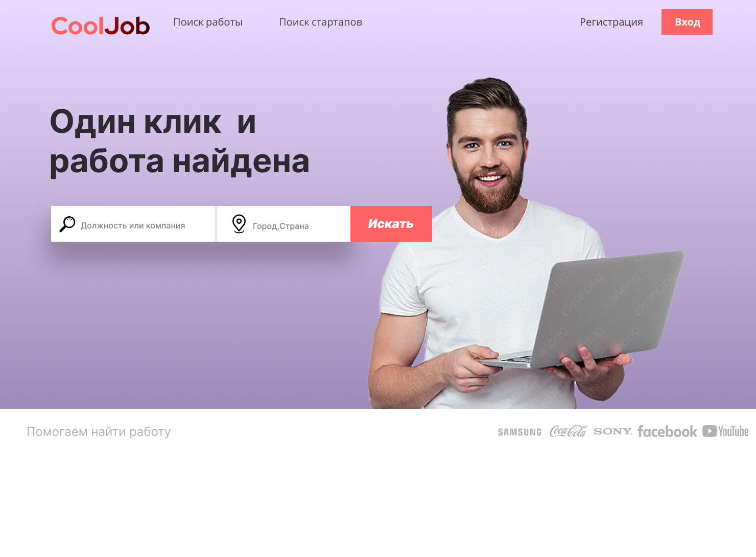Click the Samsung logo
The width and height of the screenshot is (756, 557).
[x=519, y=432]
